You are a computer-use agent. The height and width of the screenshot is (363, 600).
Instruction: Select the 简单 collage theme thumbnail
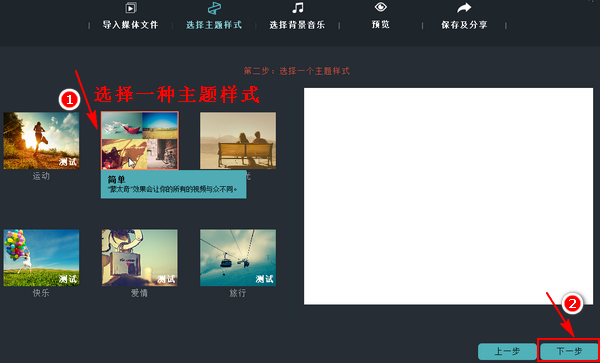coord(140,140)
